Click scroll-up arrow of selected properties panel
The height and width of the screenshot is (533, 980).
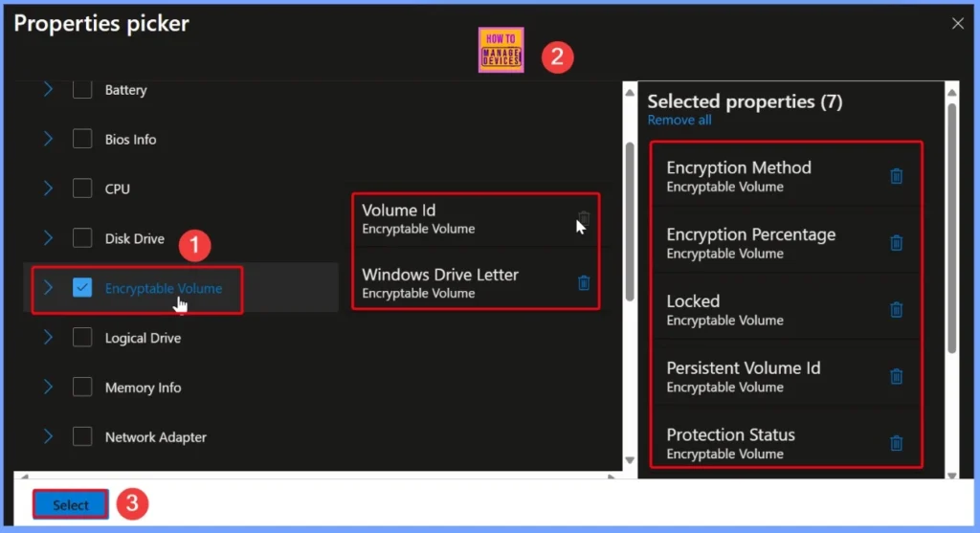pos(952,93)
